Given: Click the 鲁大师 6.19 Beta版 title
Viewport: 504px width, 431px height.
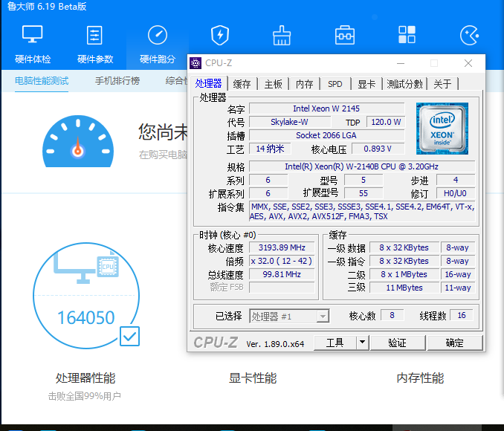Looking at the screenshot, I should pyautogui.click(x=47, y=7).
